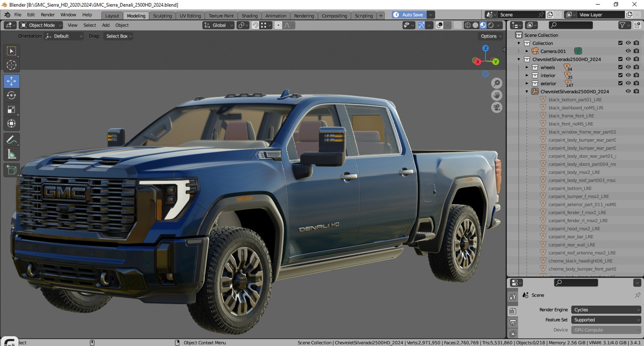
Task: Toggle X-ray display icon
Action: click(458, 25)
